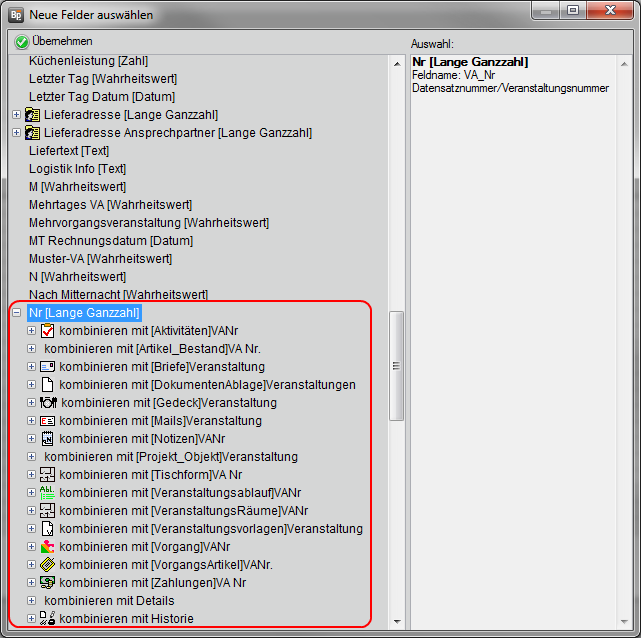This screenshot has width=641, height=638.
Task: Click the Tischform table layout icon
Action: coord(47,475)
